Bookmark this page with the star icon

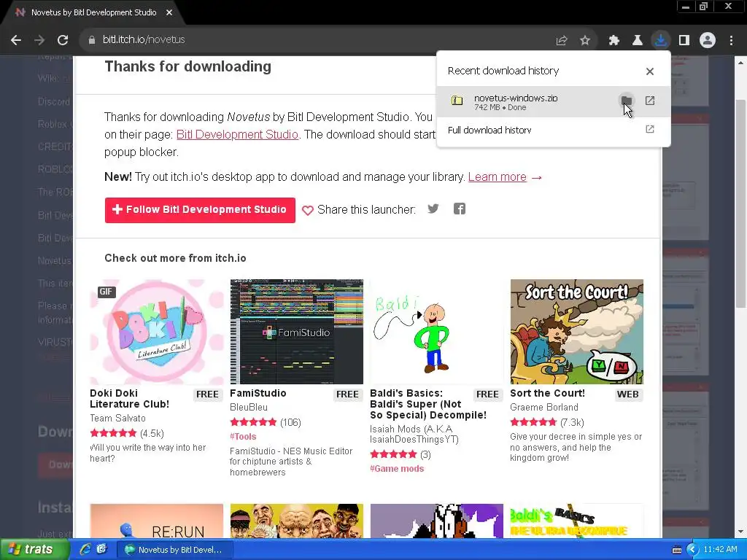tap(585, 41)
